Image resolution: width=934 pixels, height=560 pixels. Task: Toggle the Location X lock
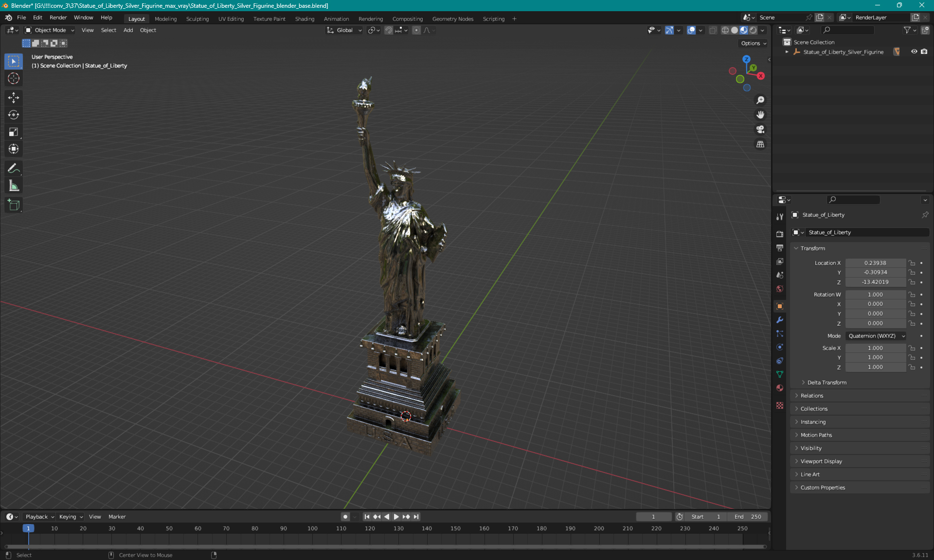point(912,263)
